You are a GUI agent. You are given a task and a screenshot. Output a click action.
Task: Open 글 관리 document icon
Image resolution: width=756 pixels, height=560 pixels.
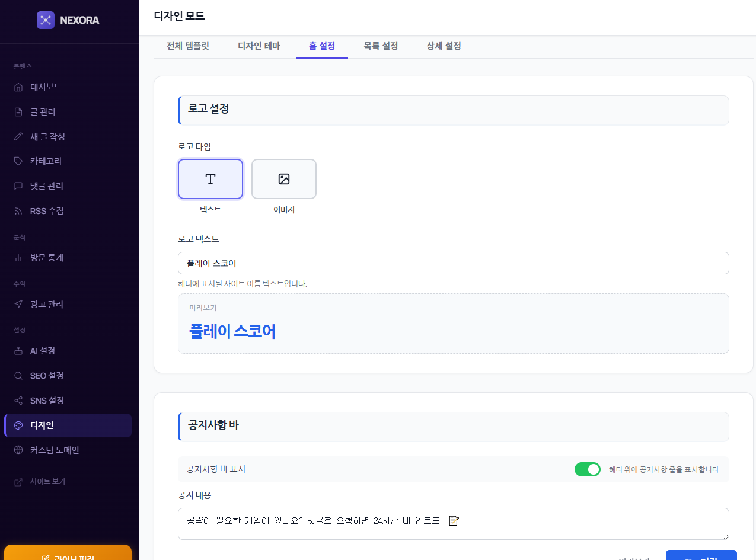click(18, 112)
